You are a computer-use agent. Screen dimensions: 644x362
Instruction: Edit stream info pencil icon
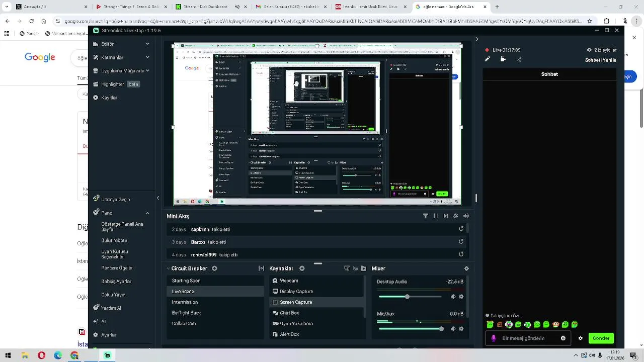[487, 59]
